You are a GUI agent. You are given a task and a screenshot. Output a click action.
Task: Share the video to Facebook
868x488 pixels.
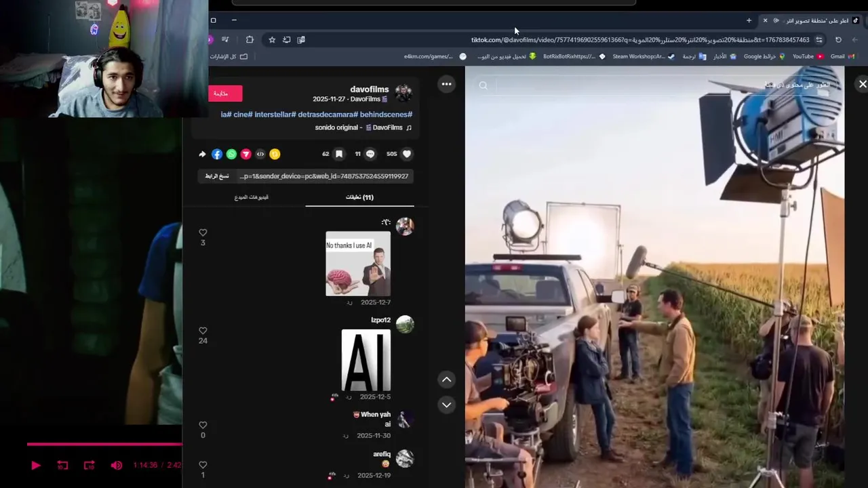(217, 154)
